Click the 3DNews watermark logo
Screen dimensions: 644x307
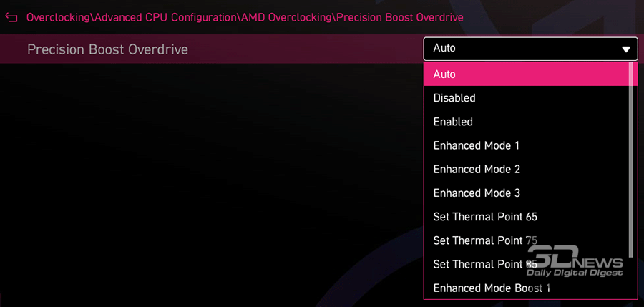575,260
